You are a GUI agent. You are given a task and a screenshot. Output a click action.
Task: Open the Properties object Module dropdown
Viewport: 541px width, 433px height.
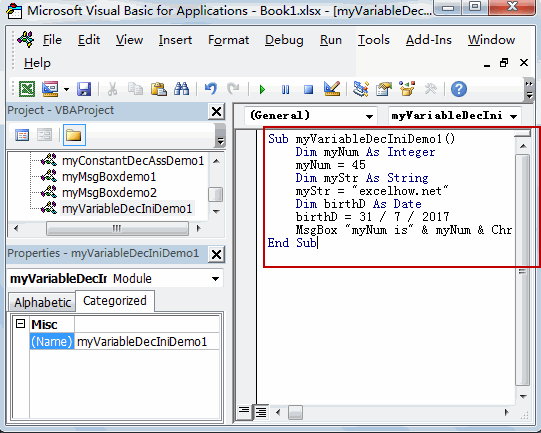click(x=215, y=278)
